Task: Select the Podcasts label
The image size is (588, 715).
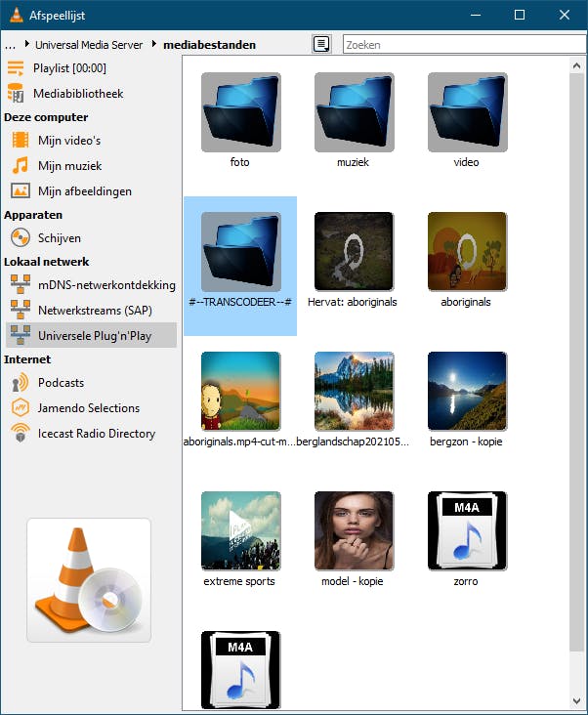Action: tap(61, 383)
